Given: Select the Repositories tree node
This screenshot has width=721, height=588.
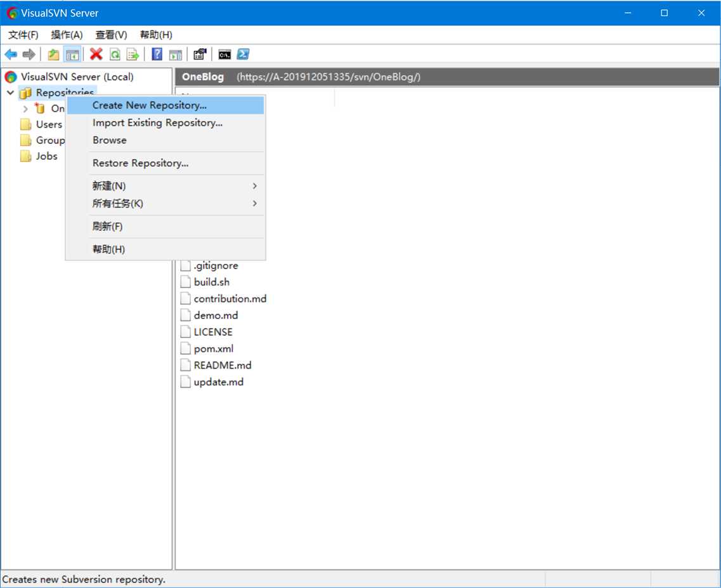Looking at the screenshot, I should pyautogui.click(x=65, y=93).
